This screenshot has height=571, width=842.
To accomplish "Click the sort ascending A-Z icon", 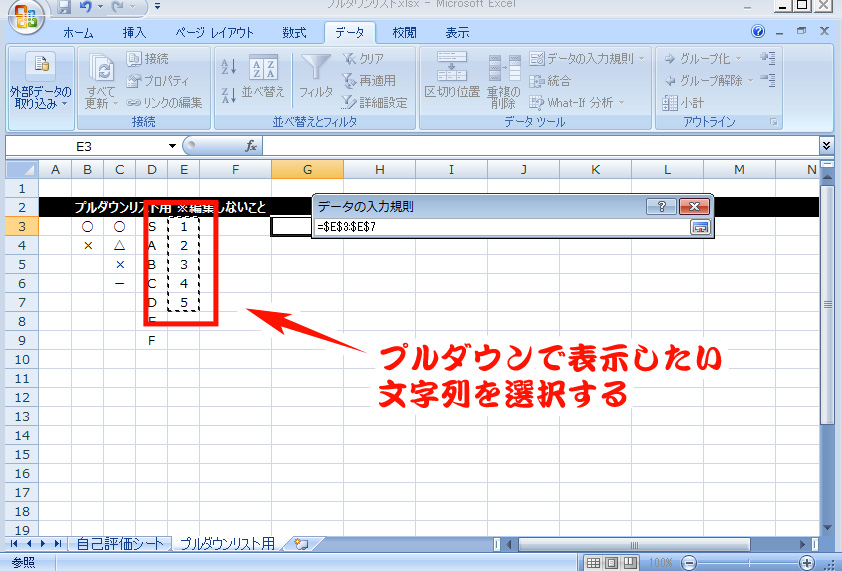I will (229, 66).
